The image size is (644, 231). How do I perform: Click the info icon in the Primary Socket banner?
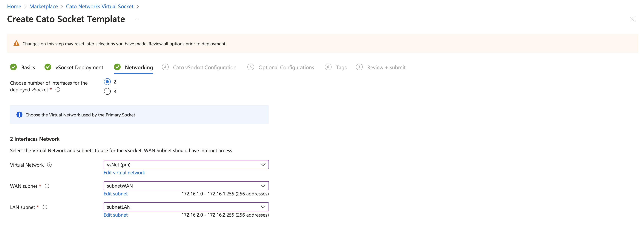pyautogui.click(x=19, y=115)
